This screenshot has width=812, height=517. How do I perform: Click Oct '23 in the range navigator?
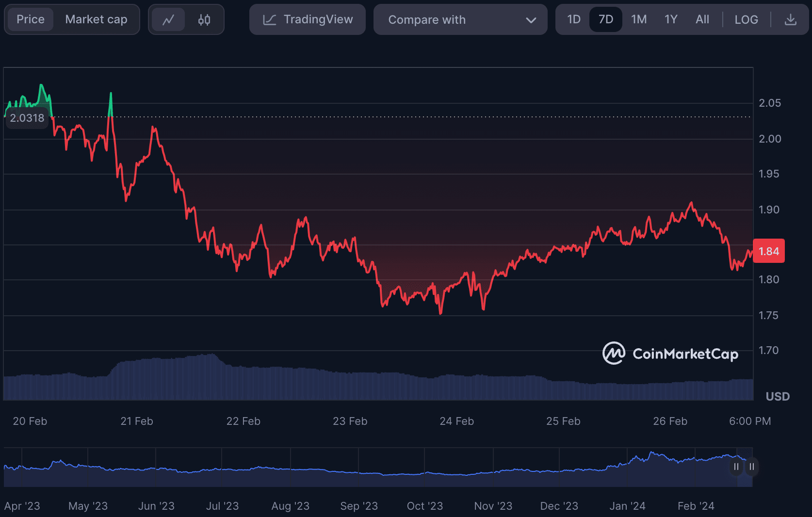[425, 506]
